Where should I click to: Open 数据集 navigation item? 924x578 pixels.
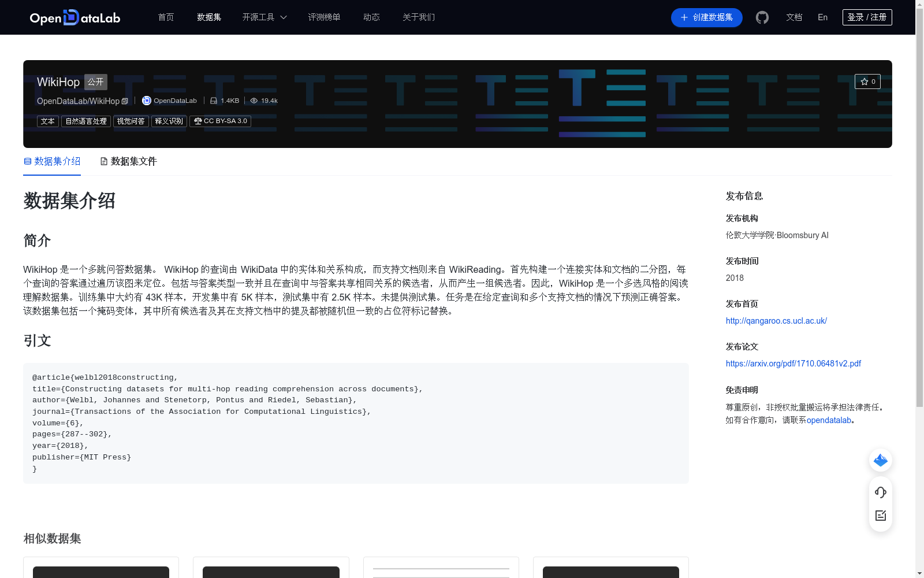(209, 17)
